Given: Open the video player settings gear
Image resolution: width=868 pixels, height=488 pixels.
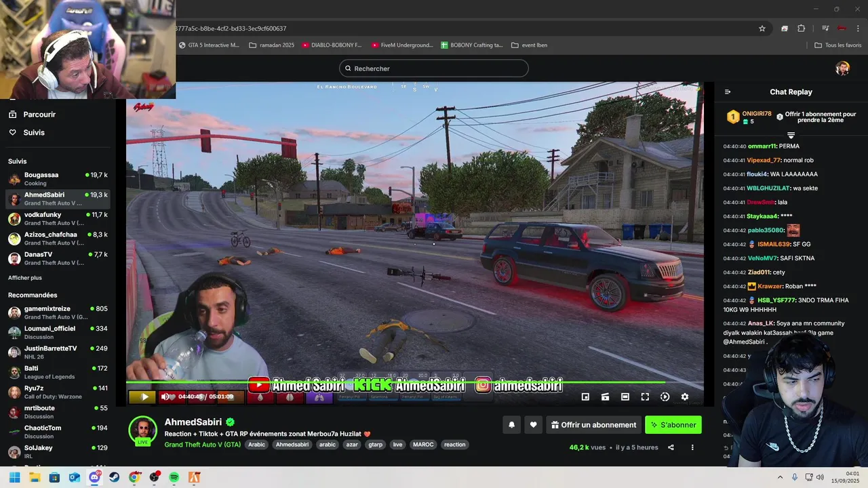Looking at the screenshot, I should coord(685,397).
